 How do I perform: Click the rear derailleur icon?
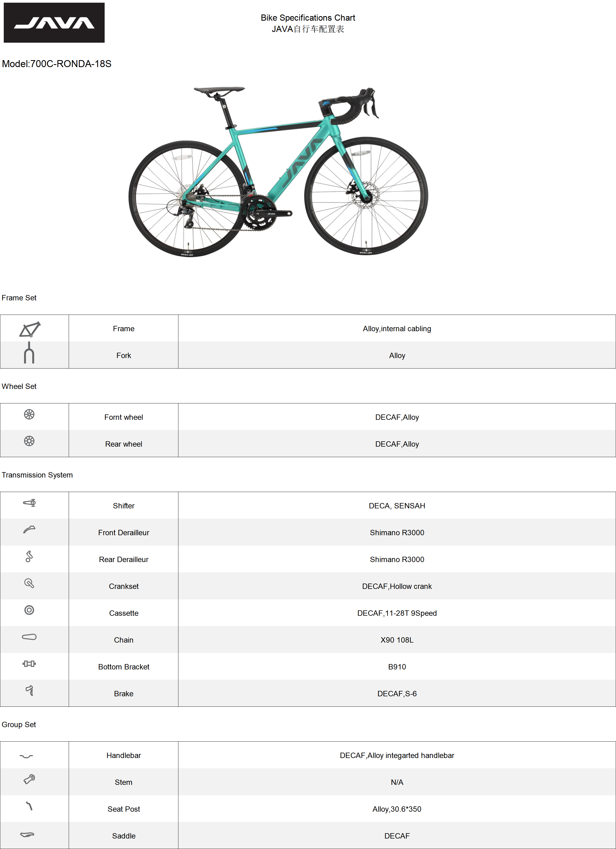click(x=29, y=556)
